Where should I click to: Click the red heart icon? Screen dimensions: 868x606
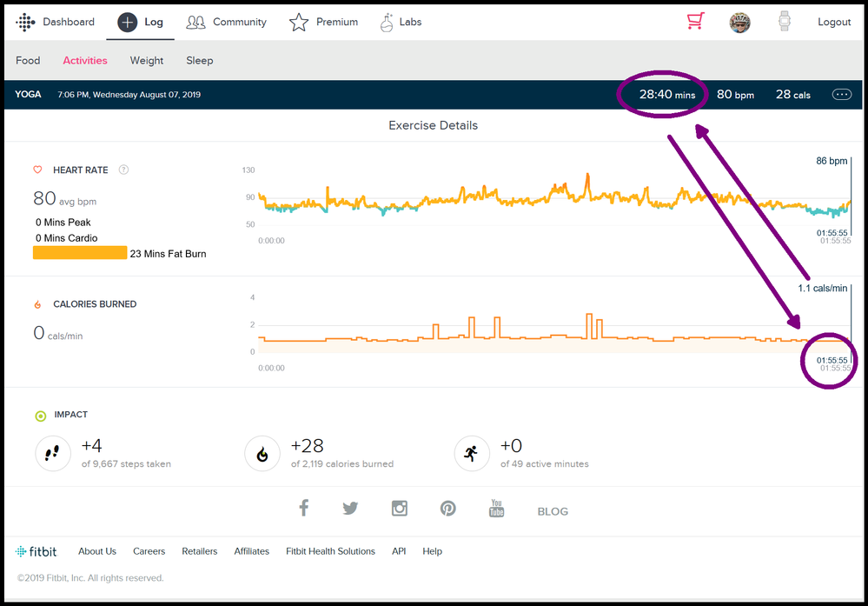click(37, 170)
